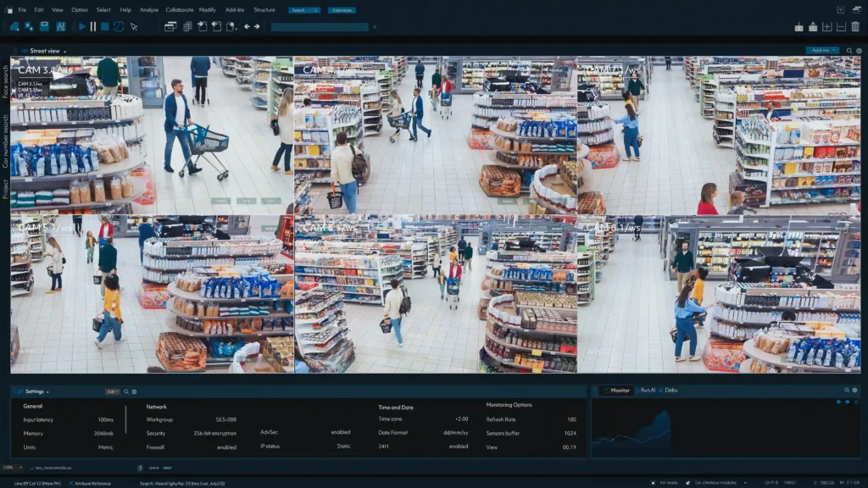Expand the Settings panel dropdown
868x488 pixels.
tap(36, 391)
